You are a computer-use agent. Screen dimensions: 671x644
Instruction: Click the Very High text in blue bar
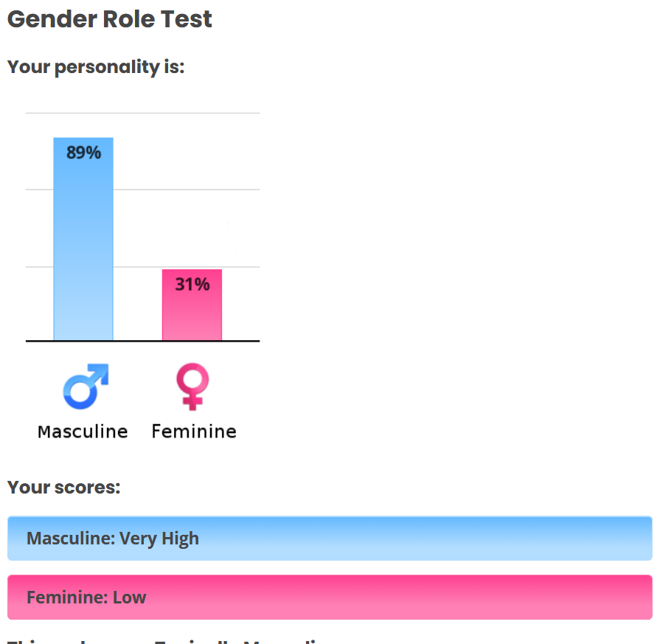pyautogui.click(x=159, y=539)
